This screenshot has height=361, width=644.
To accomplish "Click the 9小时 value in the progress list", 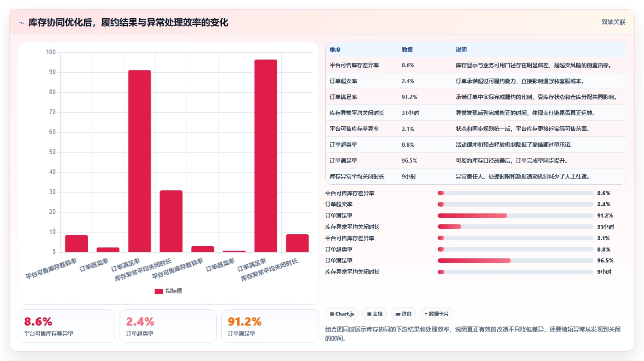I will pos(604,272).
